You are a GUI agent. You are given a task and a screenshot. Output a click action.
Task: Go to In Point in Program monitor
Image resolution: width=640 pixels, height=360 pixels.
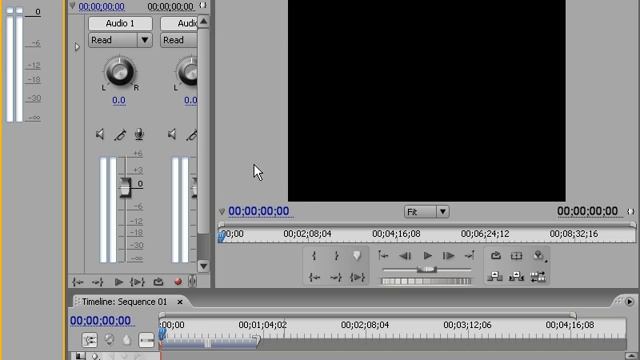tap(314, 278)
